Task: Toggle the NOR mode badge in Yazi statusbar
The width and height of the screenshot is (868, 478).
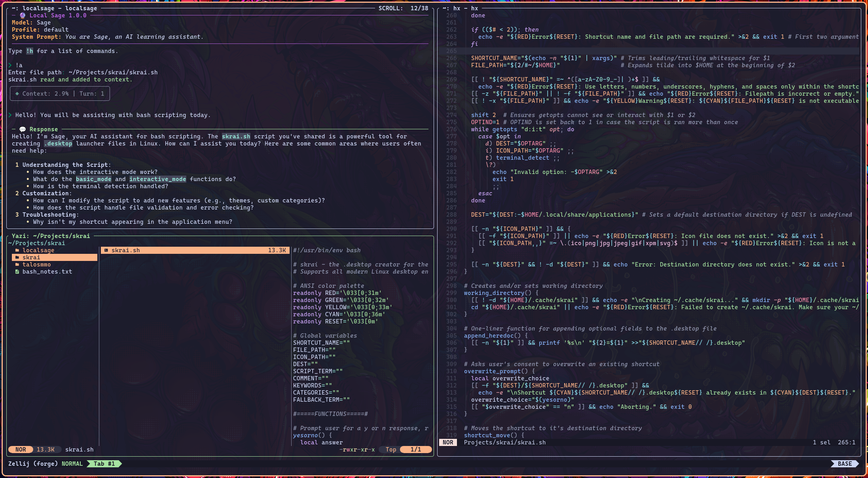Action: tap(20, 450)
